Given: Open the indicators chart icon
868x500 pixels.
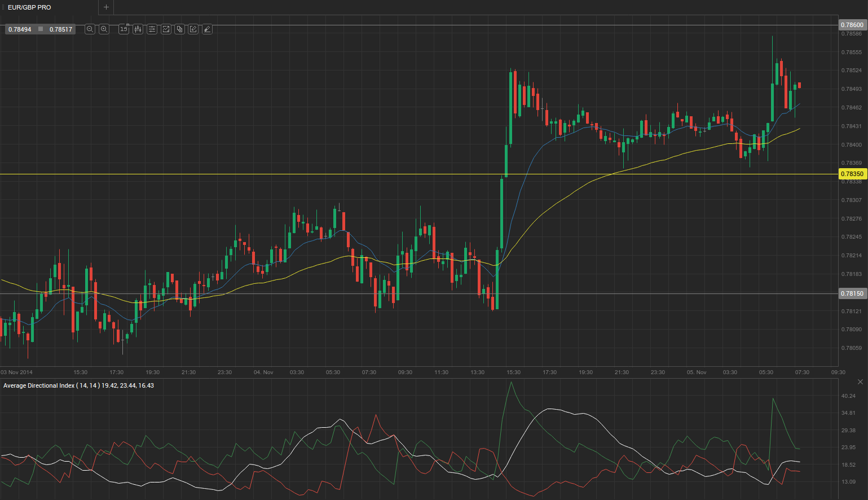Looking at the screenshot, I should coord(166,29).
